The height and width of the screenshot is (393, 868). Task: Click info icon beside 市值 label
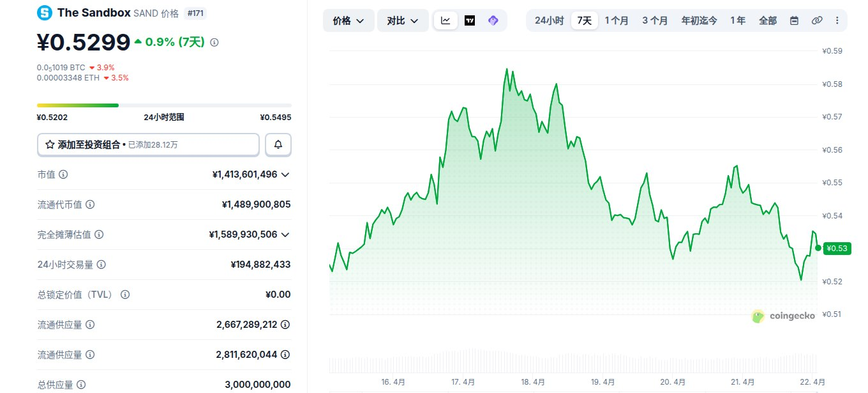coord(63,174)
